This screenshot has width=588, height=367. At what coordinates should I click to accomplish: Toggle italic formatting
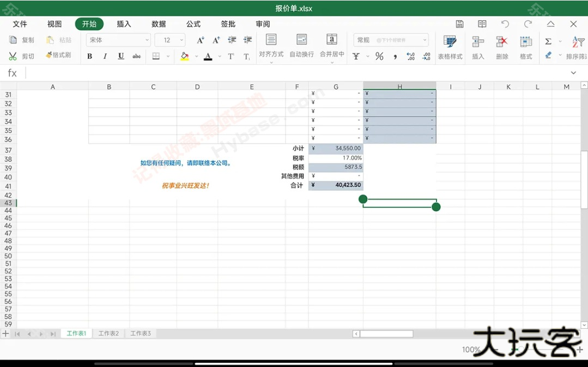click(x=105, y=56)
